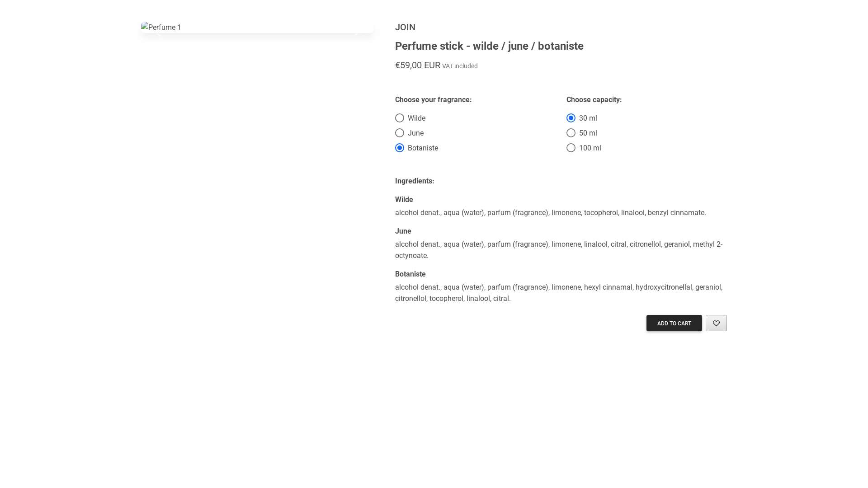
Task: Click the €59,00 EUR price
Action: click(x=417, y=65)
